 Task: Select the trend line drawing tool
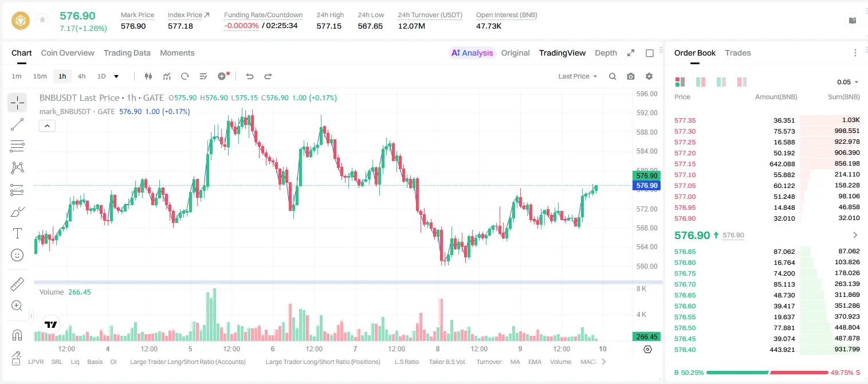click(x=17, y=124)
